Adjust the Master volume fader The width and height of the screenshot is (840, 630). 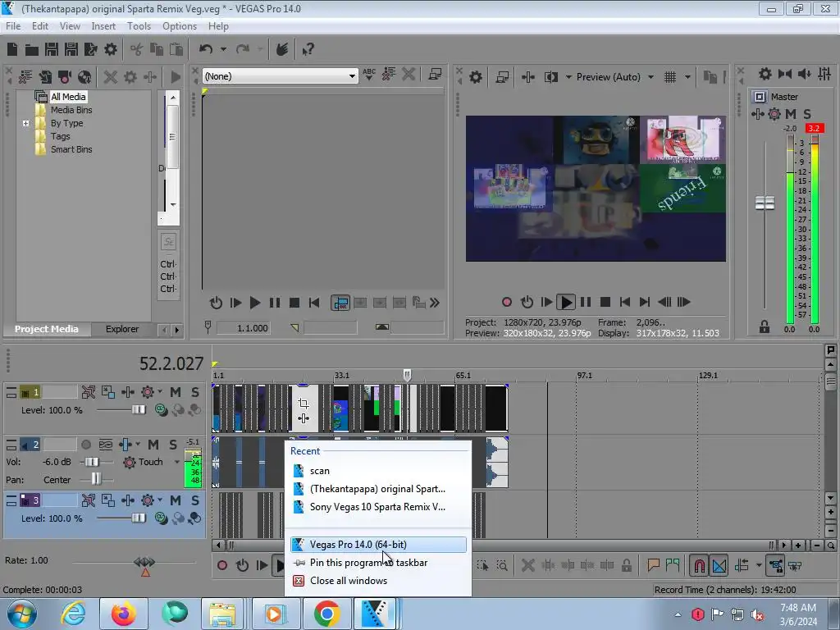[x=765, y=203]
